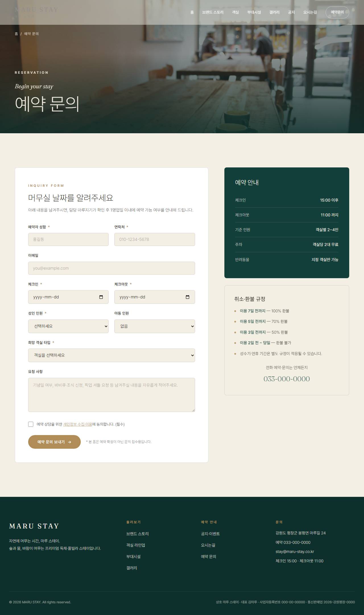This screenshot has width=364, height=615.
Task: Open 갤러리 in the top navigation
Action: (274, 12)
